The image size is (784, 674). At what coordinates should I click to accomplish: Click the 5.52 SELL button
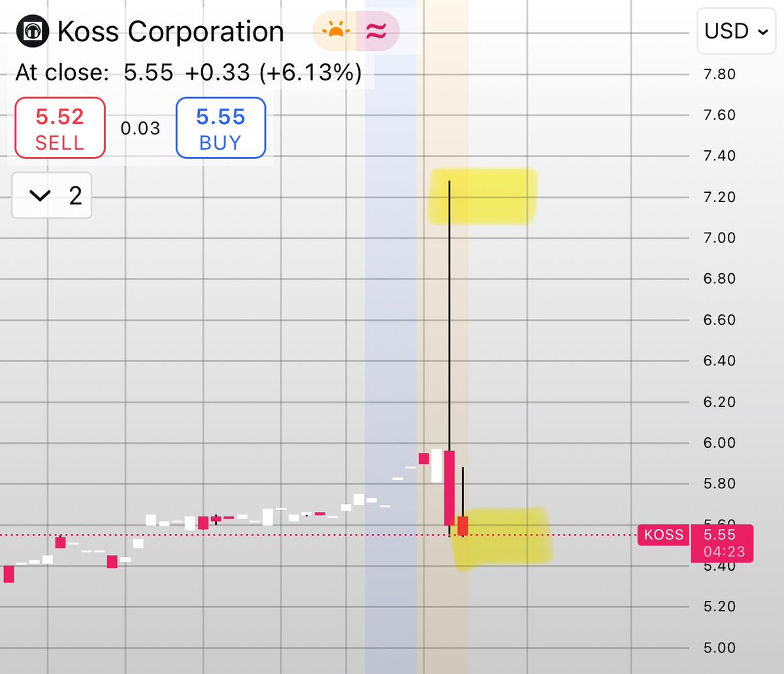(x=60, y=128)
